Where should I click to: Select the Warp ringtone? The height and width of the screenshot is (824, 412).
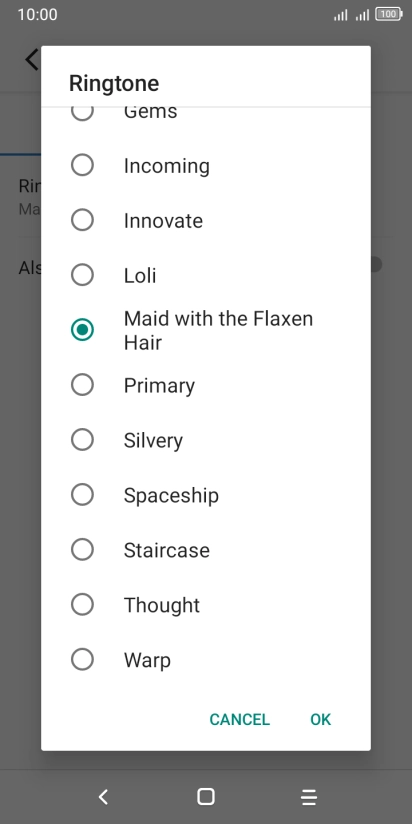coord(206,659)
